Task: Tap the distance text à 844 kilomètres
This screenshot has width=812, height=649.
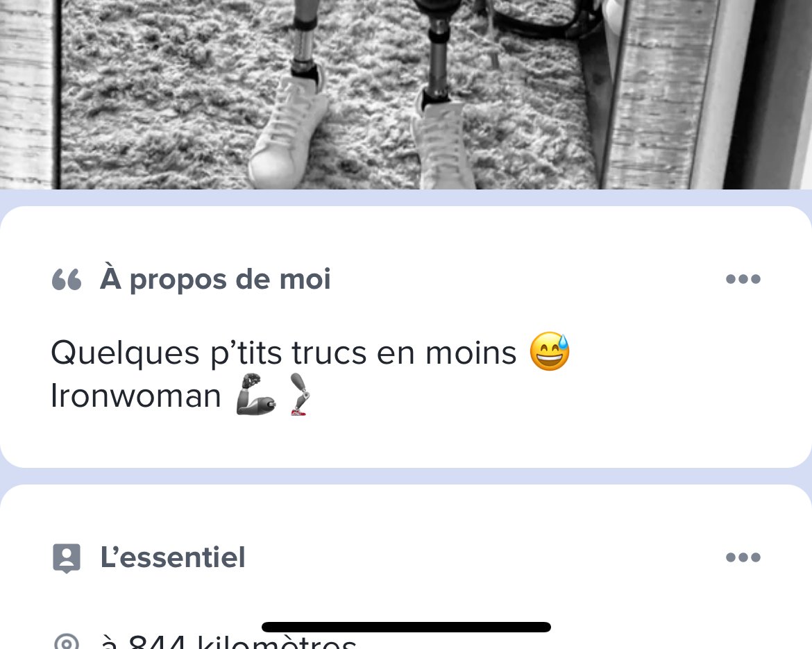Action: point(229,641)
